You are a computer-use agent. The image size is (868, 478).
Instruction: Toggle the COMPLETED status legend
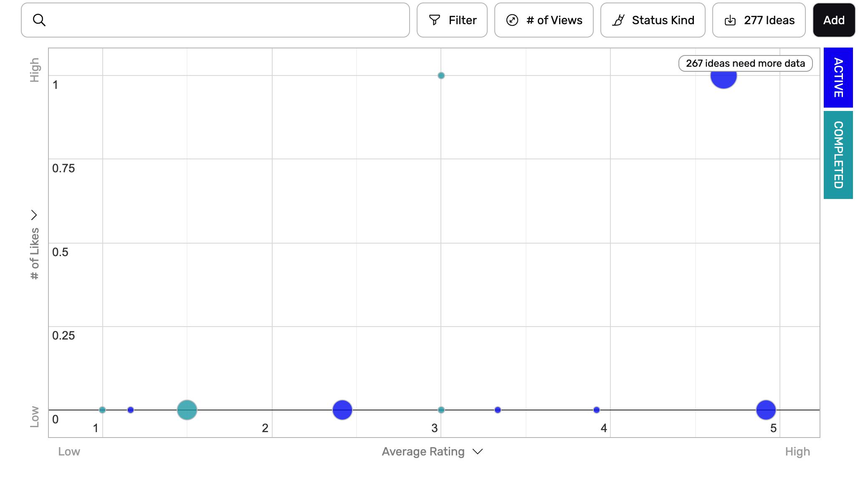[x=838, y=155]
